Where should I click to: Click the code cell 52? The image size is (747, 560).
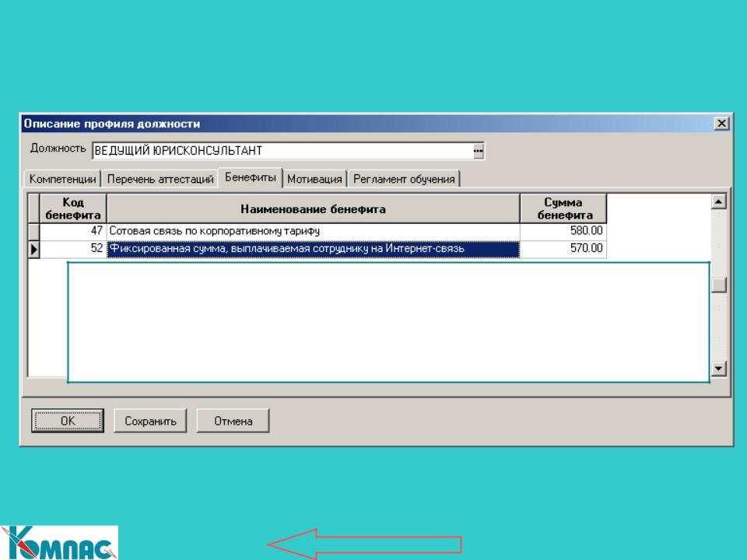(73, 249)
